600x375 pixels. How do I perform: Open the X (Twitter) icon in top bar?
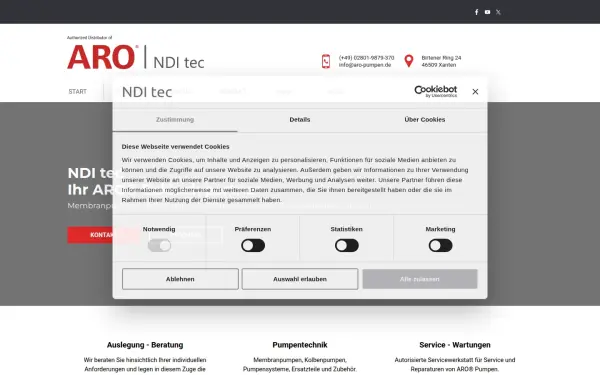498,12
